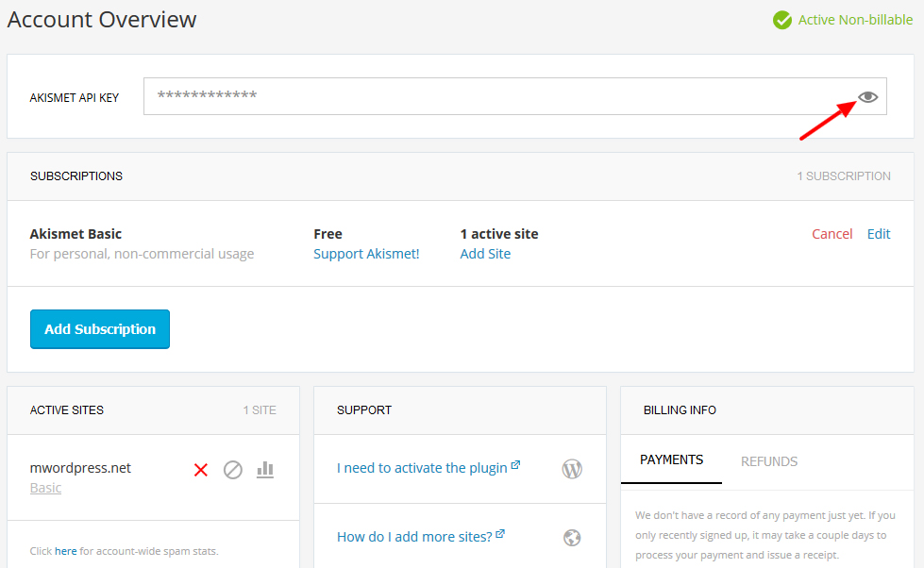Screen dimensions: 924x568
Task: Open stats bar chart icon for mwordpress.net
Action: pyautogui.click(x=265, y=470)
